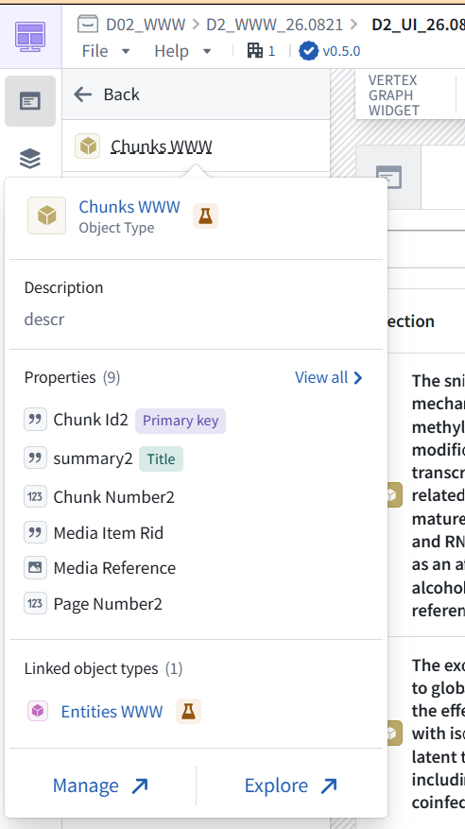
Task: Expand the Help dropdown arrow
Action: pos(207,51)
